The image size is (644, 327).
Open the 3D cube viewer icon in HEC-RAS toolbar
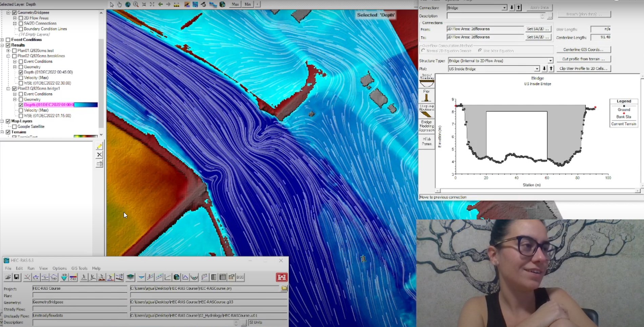[x=177, y=277]
